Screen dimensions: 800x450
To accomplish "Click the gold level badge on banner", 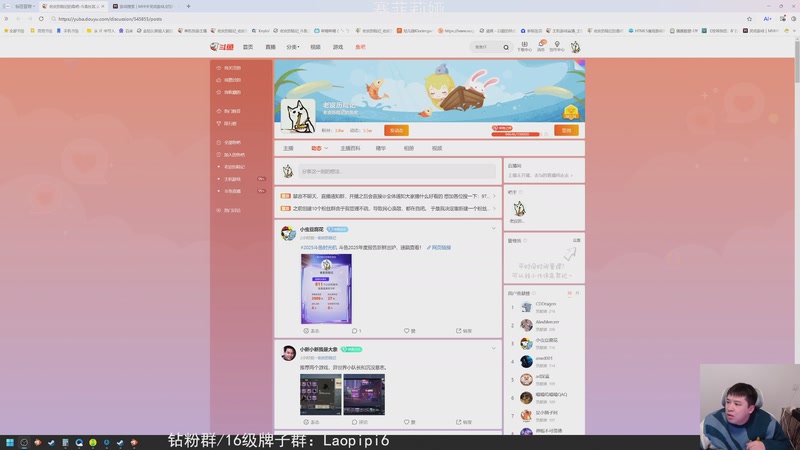I will click(570, 112).
